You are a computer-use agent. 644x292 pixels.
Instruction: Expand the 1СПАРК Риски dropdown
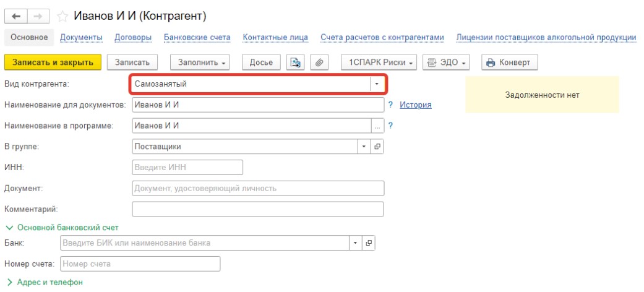[x=380, y=62]
